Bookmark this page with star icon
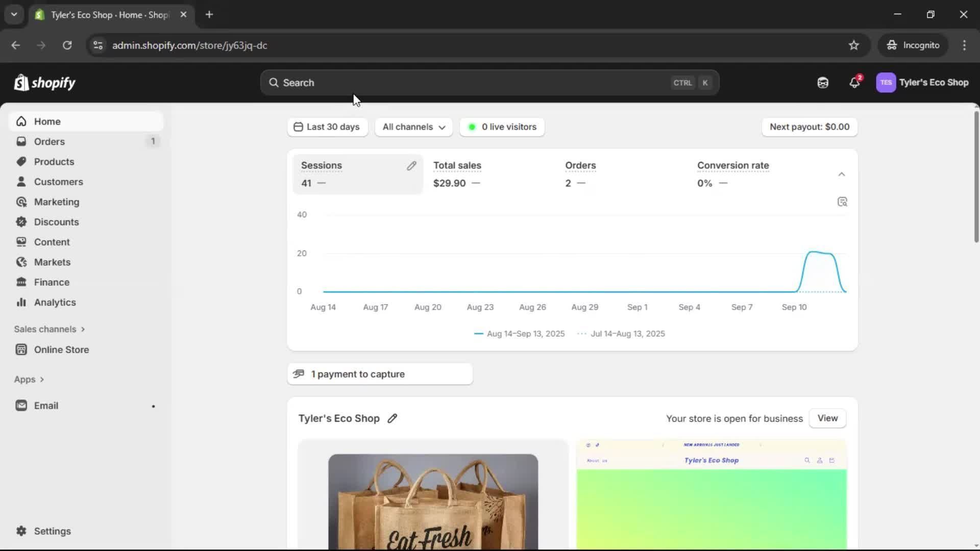The image size is (980, 551). click(x=853, y=45)
